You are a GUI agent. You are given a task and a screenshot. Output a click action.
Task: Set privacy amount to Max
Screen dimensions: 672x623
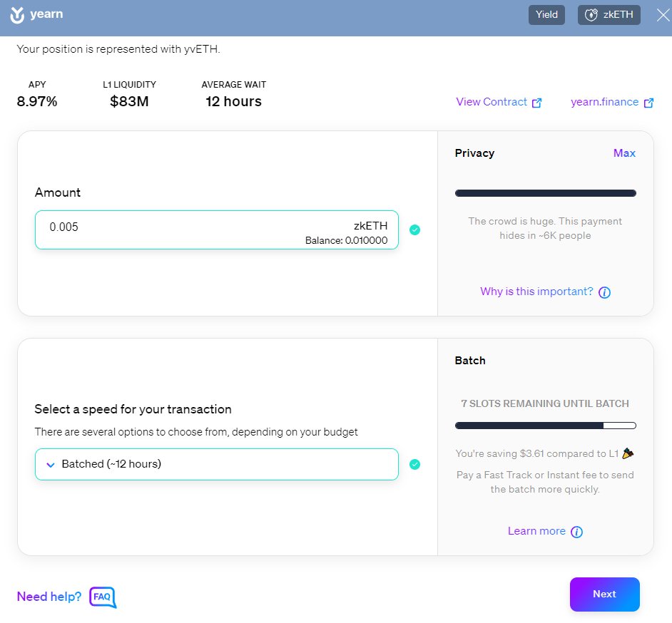point(624,153)
